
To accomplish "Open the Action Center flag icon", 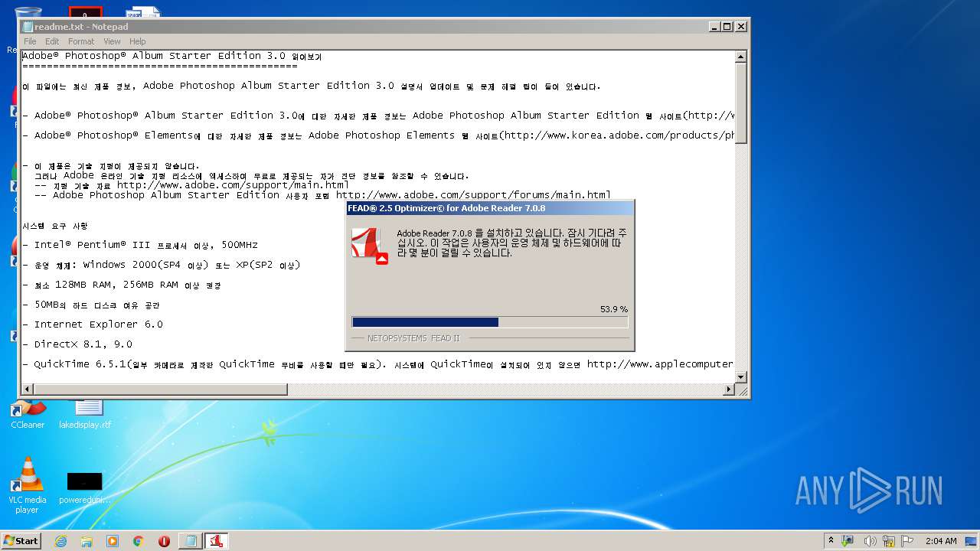I will (907, 540).
